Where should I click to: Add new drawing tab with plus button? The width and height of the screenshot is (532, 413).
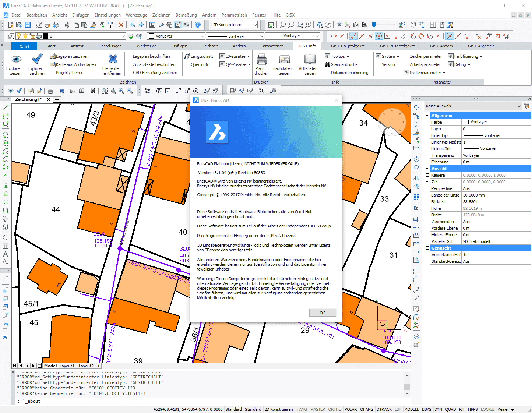57,99
